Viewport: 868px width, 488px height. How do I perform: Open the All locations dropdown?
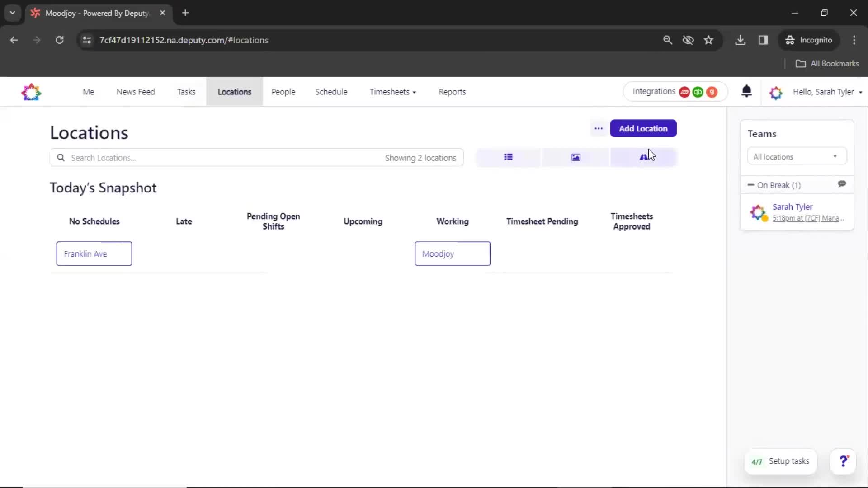pos(797,157)
